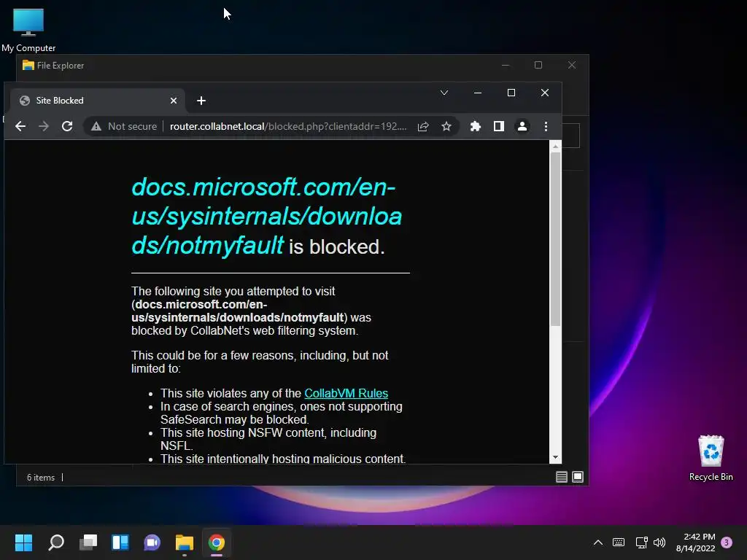
Task: Click the address bar URL
Action: coord(287,126)
